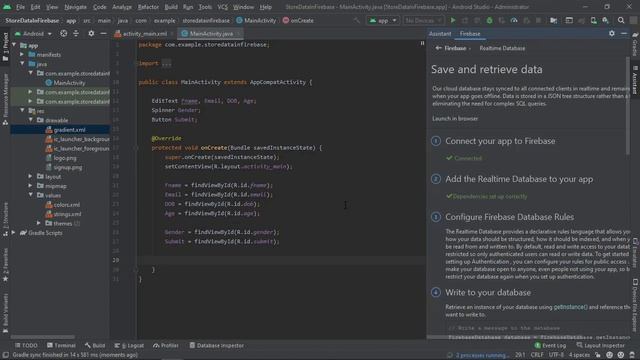
Task: Open the Layout Inspector tool window
Action: point(600,346)
